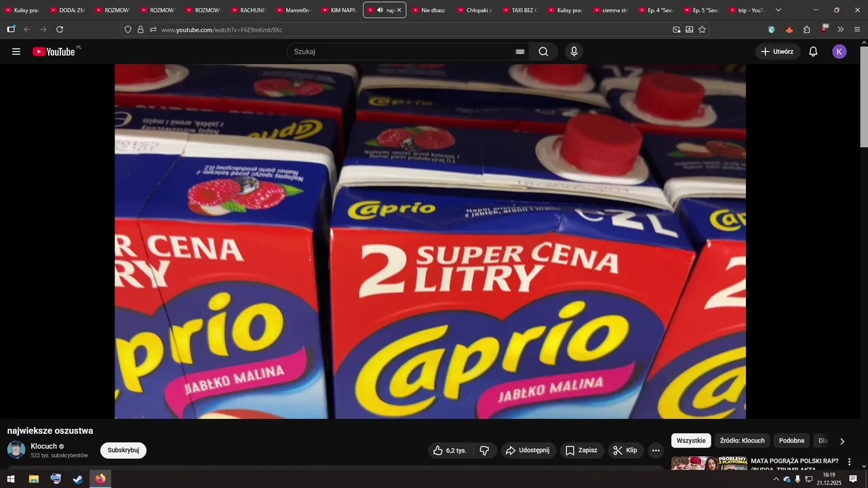
Task: Open options for MATA POGRĄŻA video
Action: [849, 462]
